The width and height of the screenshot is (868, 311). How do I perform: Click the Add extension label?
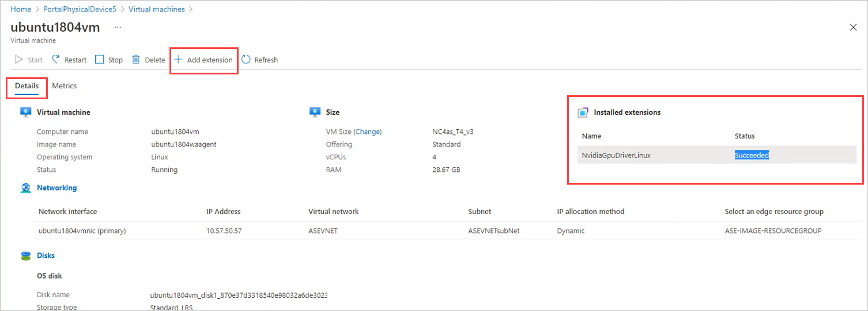click(210, 60)
